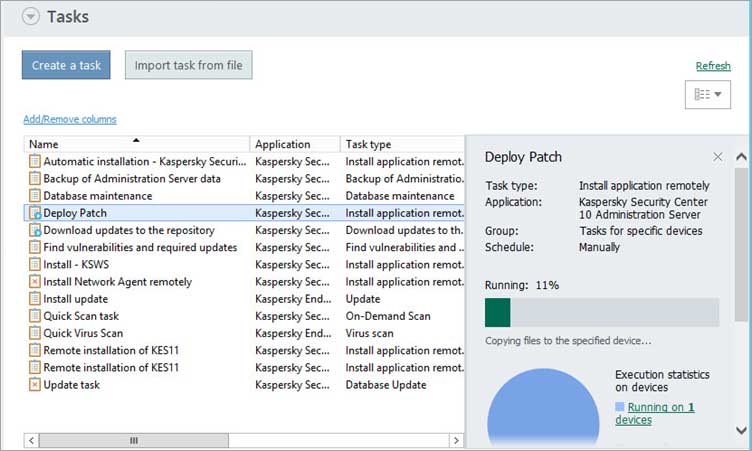Select Update task name
The image size is (752, 451).
71,385
